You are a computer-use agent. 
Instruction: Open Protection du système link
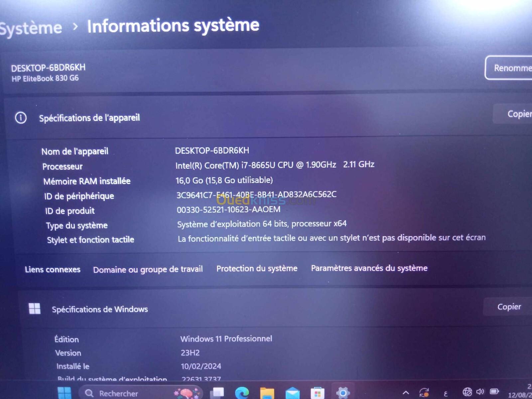pos(257,268)
